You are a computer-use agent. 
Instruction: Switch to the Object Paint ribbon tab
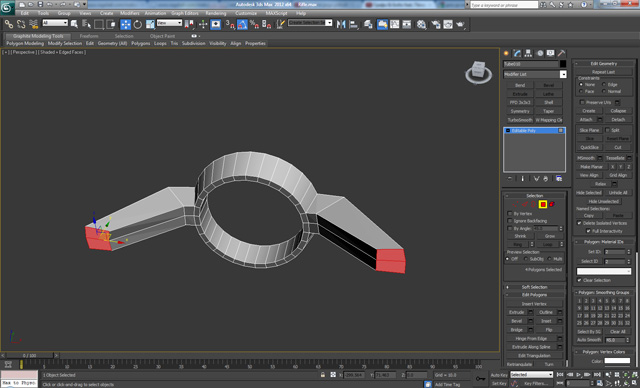coord(162,36)
